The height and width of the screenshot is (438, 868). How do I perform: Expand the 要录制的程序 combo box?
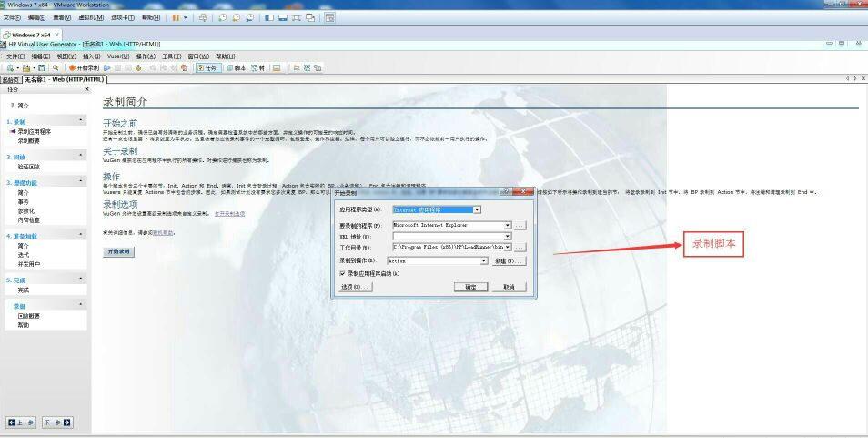tap(507, 225)
